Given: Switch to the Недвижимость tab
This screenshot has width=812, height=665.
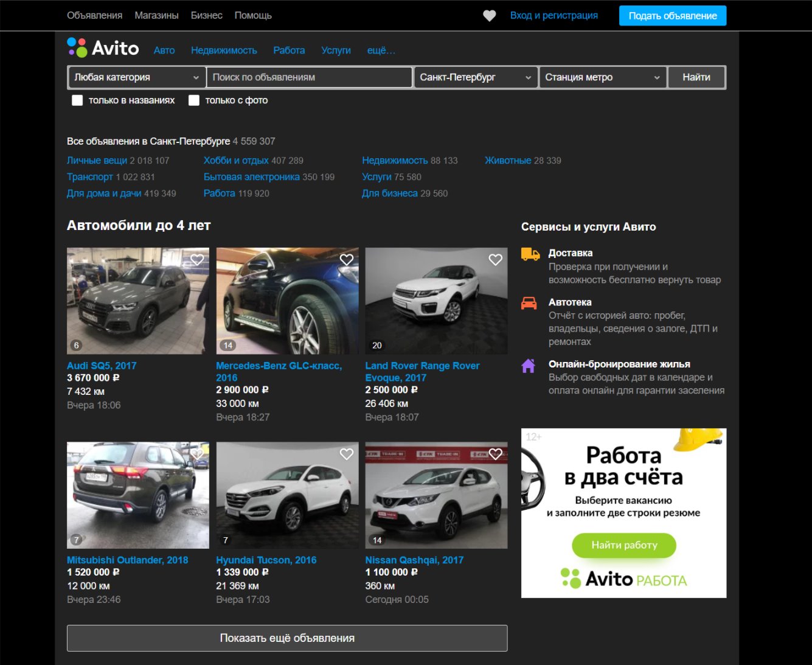Looking at the screenshot, I should pos(224,50).
